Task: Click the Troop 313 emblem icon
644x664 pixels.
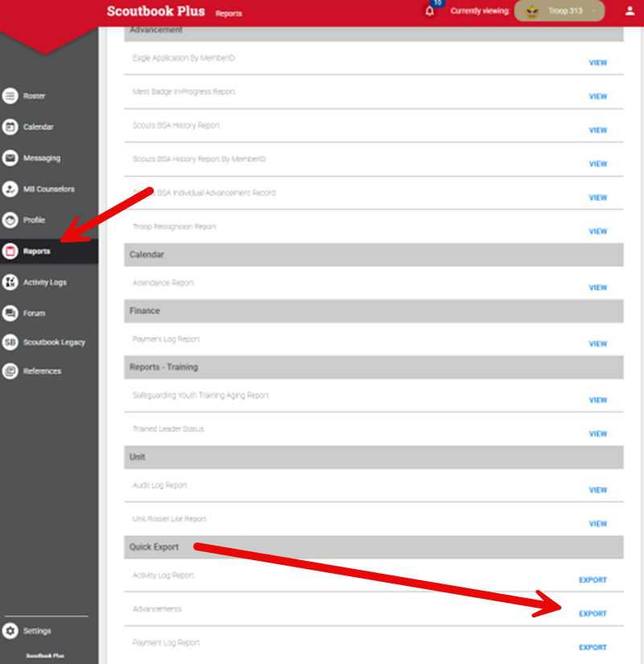Action: pos(532,11)
